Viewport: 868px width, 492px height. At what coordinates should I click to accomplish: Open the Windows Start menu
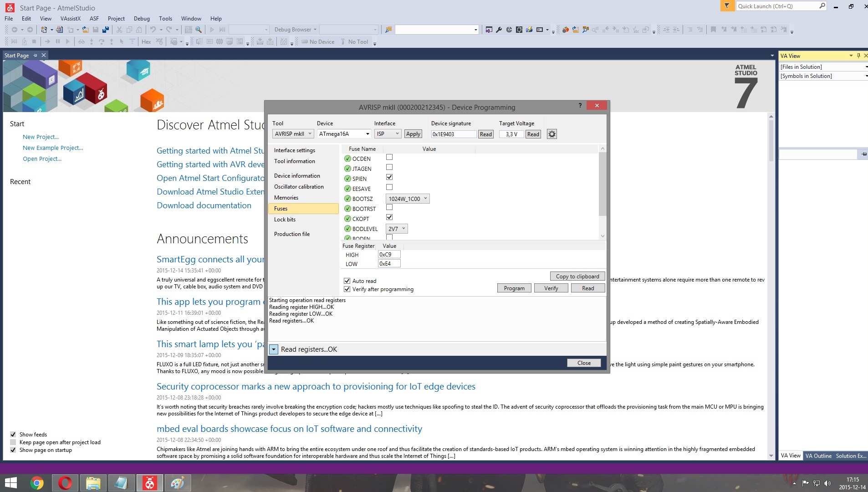click(10, 483)
